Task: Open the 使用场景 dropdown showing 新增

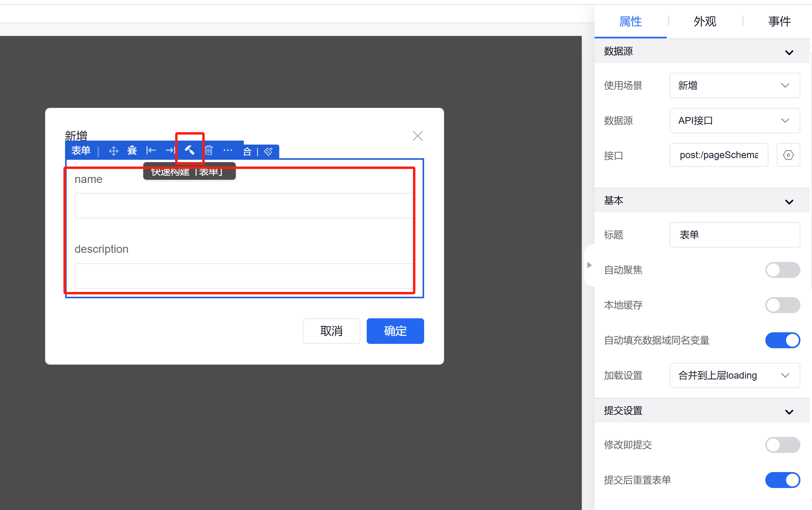Action: [734, 85]
